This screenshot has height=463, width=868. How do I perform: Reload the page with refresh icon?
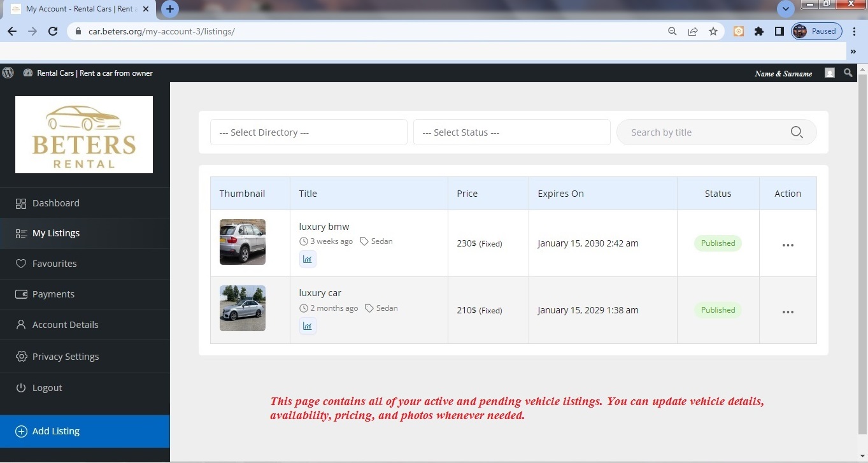pyautogui.click(x=53, y=31)
